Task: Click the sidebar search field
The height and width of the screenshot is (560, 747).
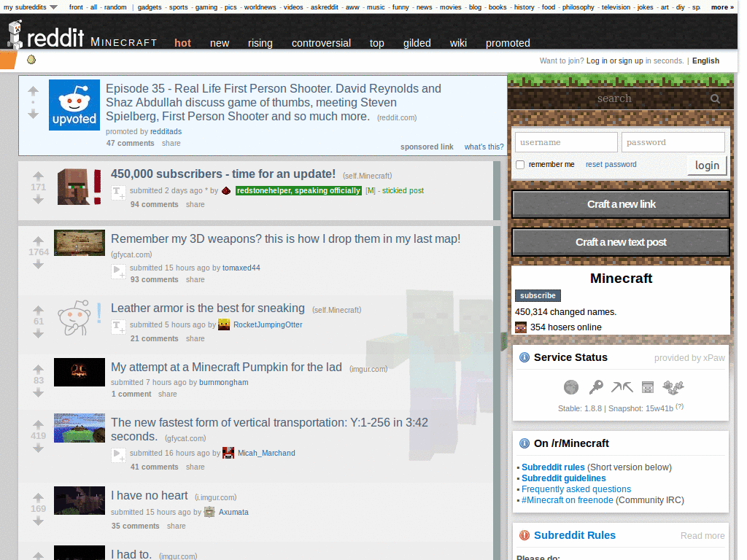Action: coord(614,98)
